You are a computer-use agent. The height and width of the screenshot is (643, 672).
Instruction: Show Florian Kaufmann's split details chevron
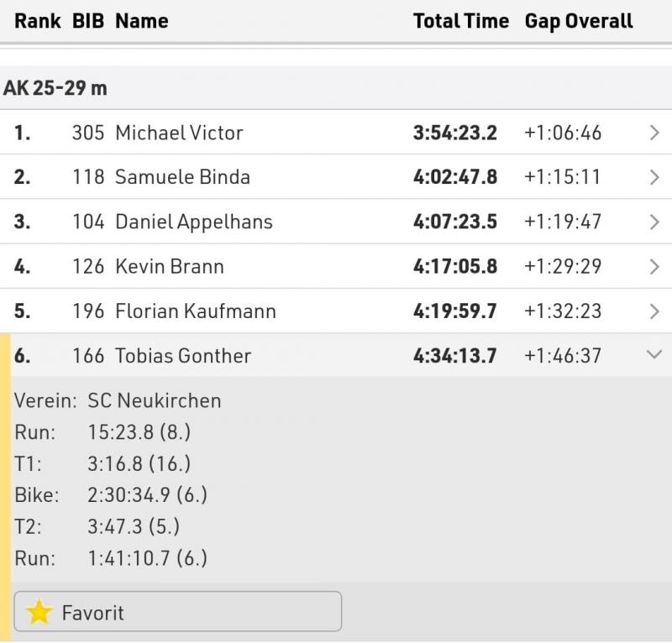[654, 311]
